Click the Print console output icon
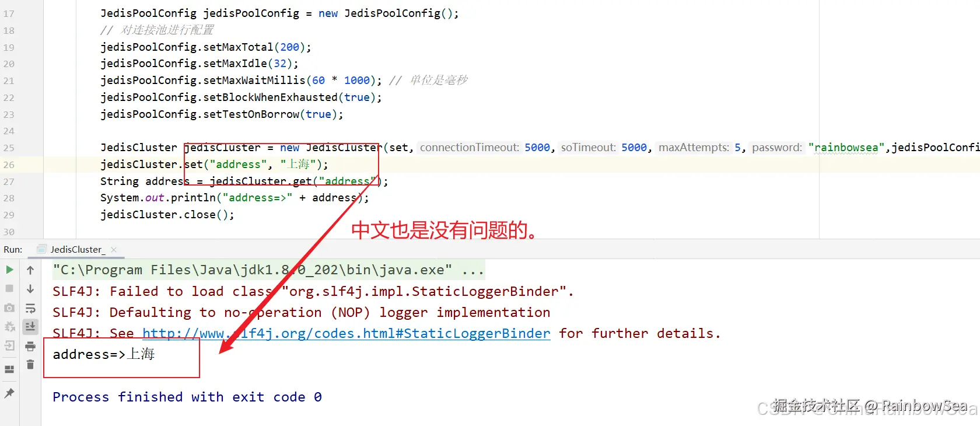This screenshot has width=980, height=426. (30, 346)
